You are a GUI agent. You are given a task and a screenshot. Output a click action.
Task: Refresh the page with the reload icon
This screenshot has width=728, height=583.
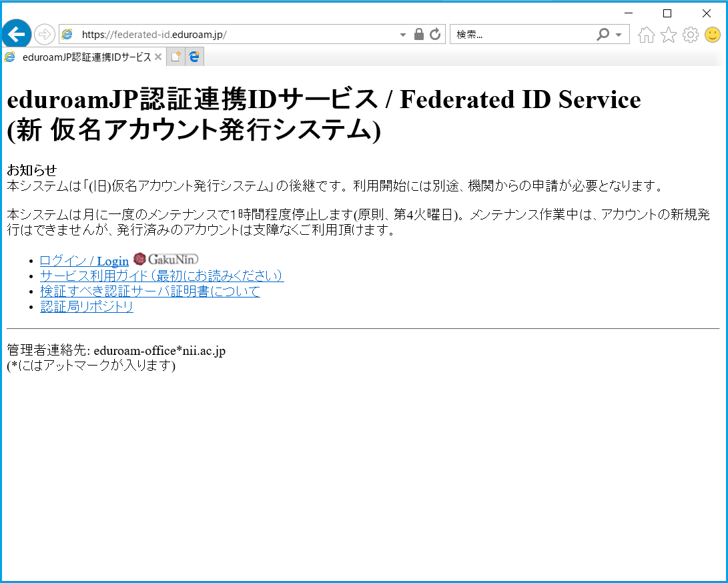[435, 34]
